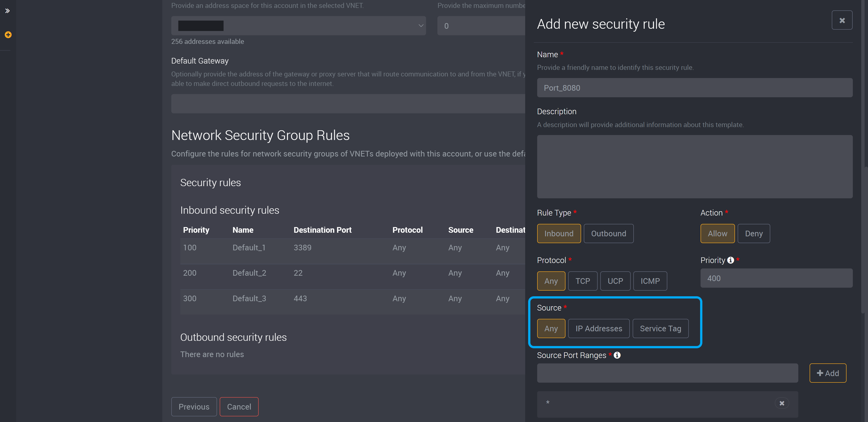Click the Protocol column header
The image size is (868, 422).
407,230
